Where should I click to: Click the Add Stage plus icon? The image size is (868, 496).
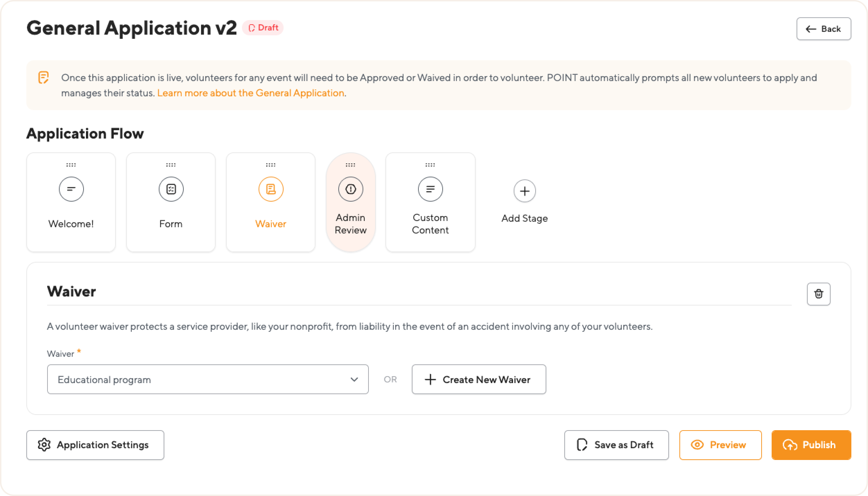click(x=524, y=191)
